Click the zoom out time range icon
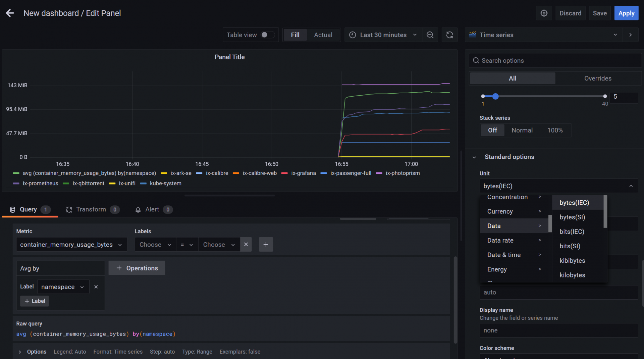Viewport: 644px width, 359px height. (x=430, y=35)
